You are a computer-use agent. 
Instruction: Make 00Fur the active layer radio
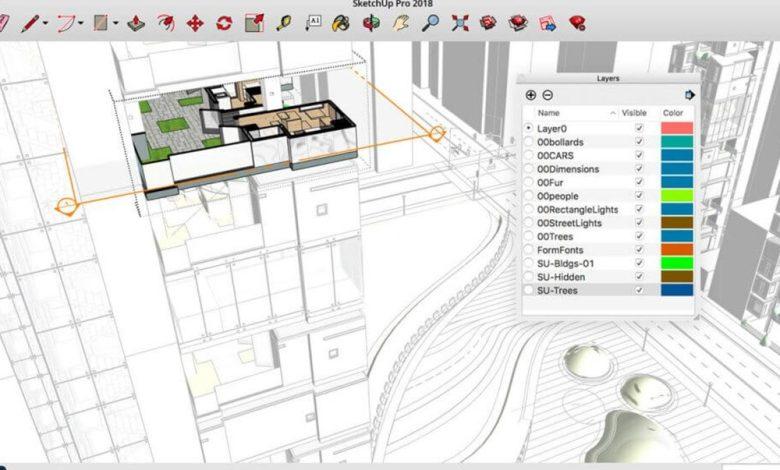pos(529,183)
